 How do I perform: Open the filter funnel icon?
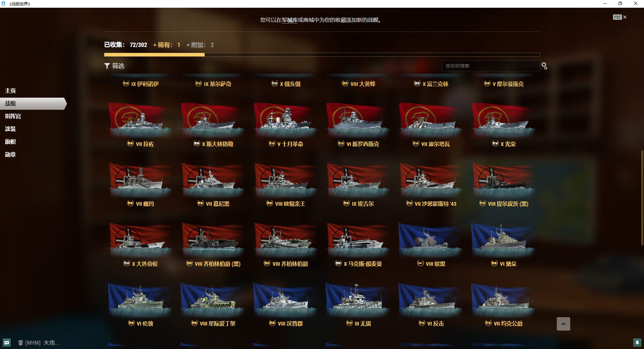tap(107, 66)
